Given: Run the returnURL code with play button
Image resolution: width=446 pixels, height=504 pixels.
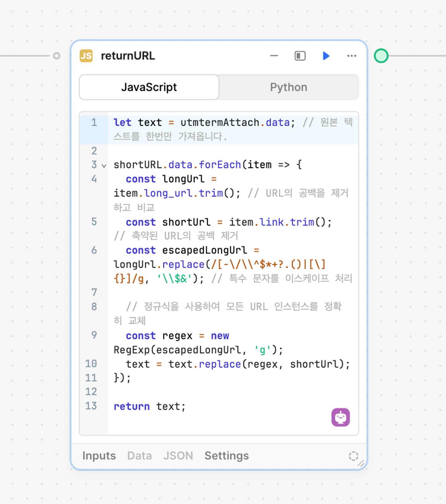Looking at the screenshot, I should 326,56.
